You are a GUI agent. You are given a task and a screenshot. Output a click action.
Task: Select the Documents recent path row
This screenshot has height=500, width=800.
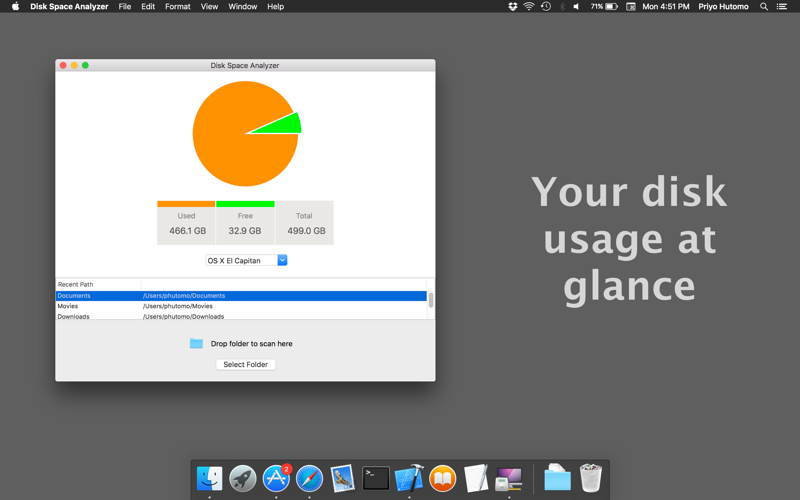point(241,296)
